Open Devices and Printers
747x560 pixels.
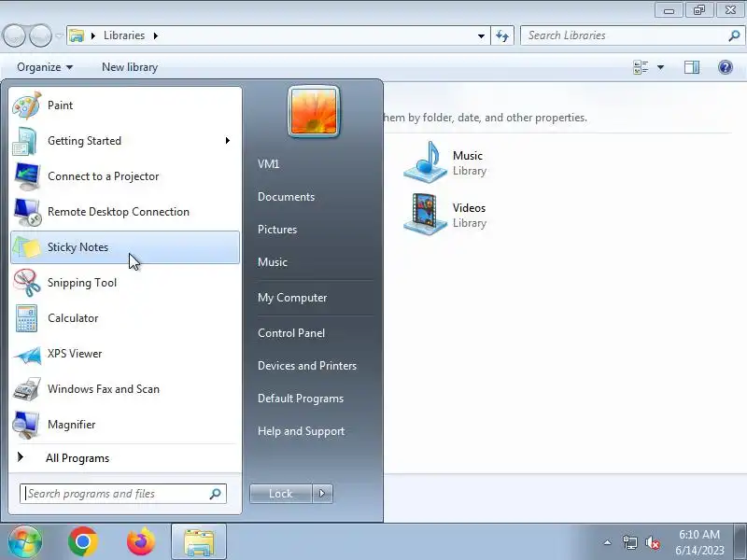point(307,366)
